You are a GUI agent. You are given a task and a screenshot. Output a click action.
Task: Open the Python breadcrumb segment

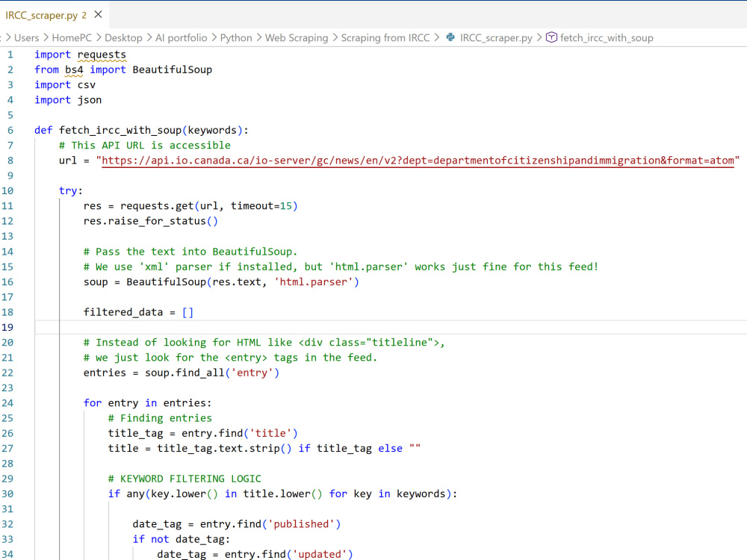point(236,38)
